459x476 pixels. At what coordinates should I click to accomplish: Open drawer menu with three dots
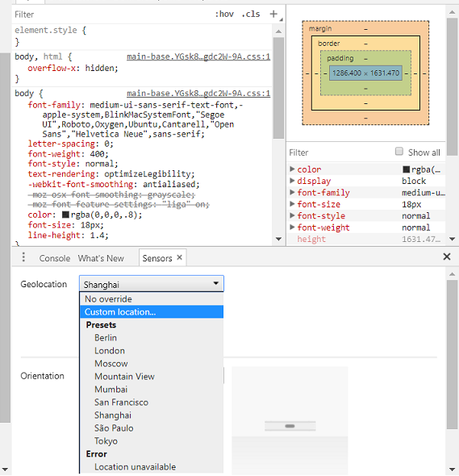[23, 257]
